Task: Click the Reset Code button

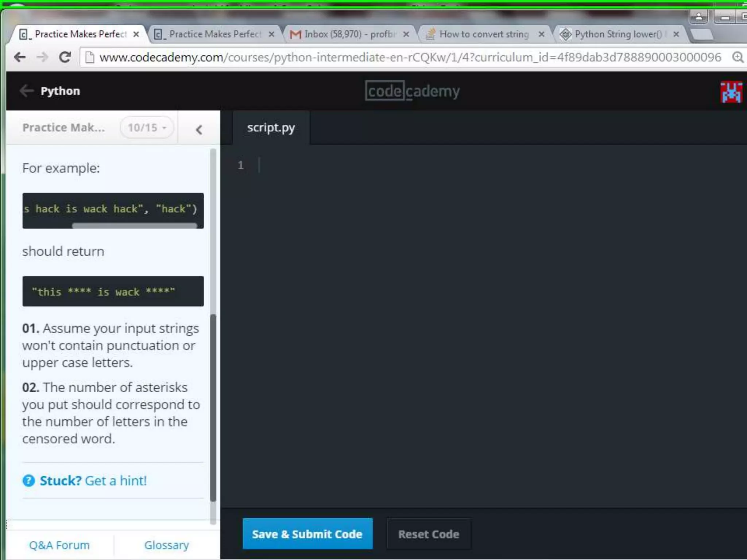Action: pos(429,534)
